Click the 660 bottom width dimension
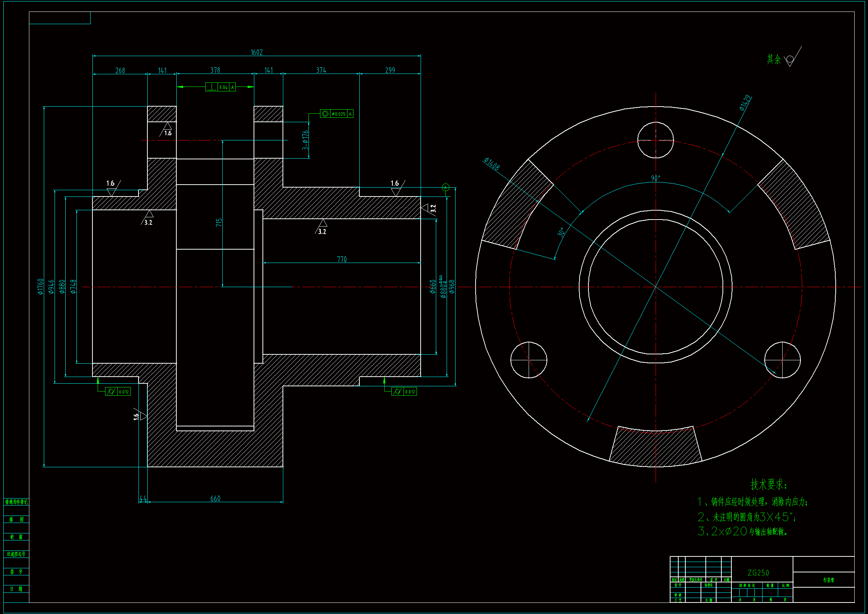Screen dimensions: 868x614 click(x=215, y=498)
